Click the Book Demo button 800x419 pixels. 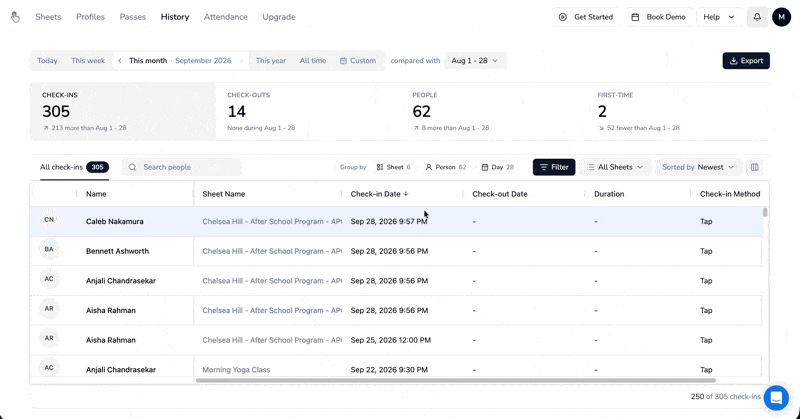[x=658, y=17]
